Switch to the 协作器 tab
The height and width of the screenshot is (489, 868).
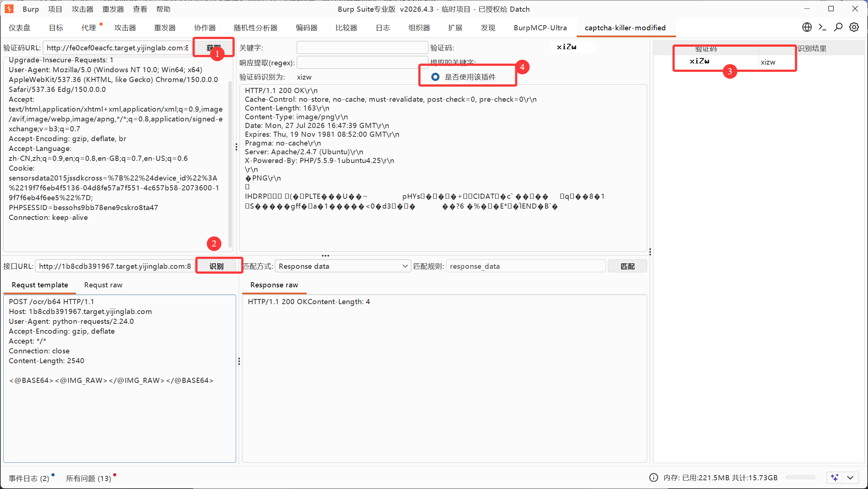205,28
